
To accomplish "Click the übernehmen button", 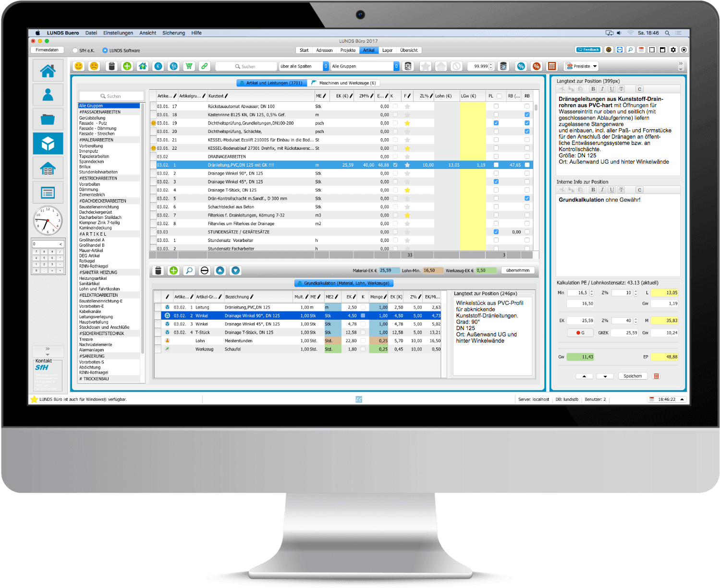I will click(x=518, y=271).
